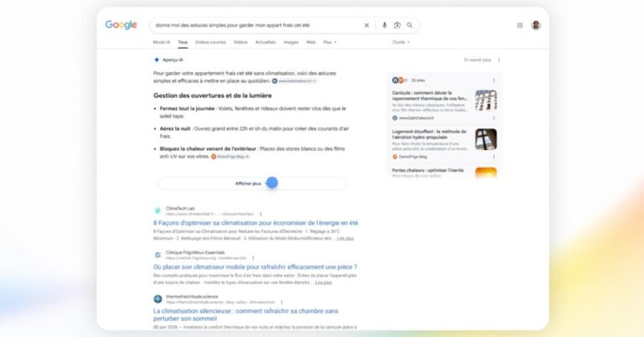Open three-dot menu beside ClimaTech Lab result
The image size is (644, 337).
coord(261,215)
